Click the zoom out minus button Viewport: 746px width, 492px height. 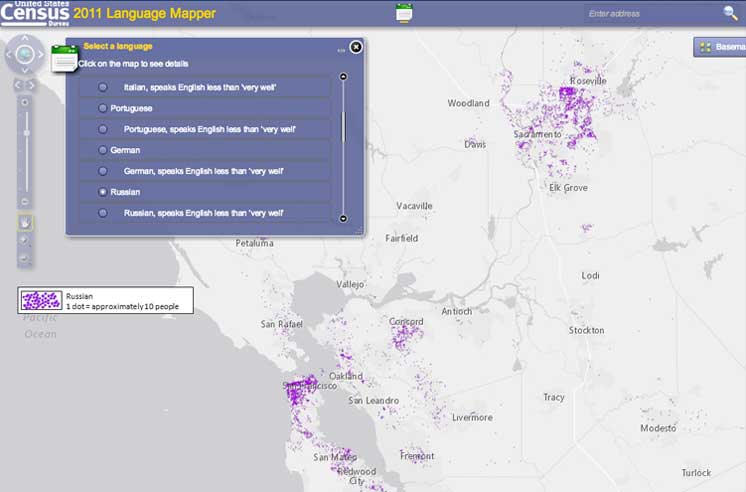pos(25,202)
